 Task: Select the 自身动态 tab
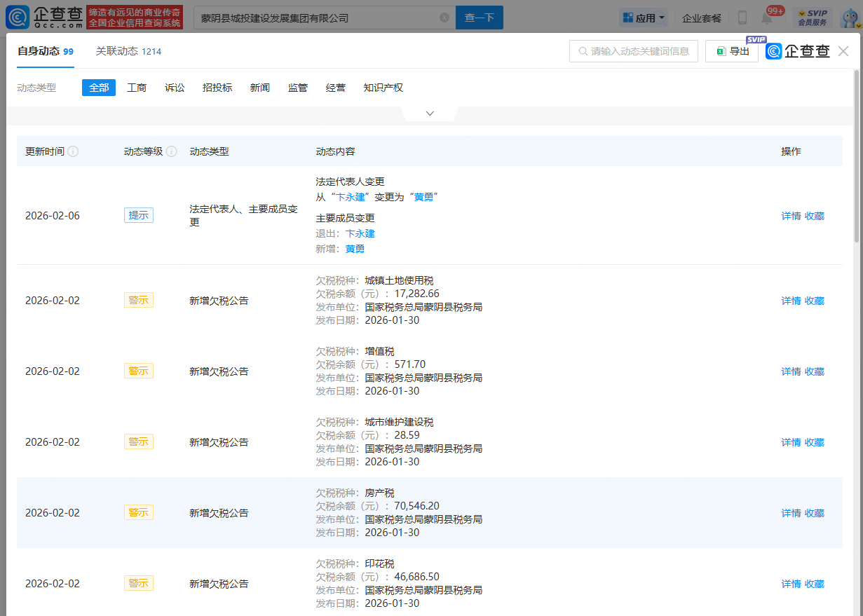coord(46,51)
